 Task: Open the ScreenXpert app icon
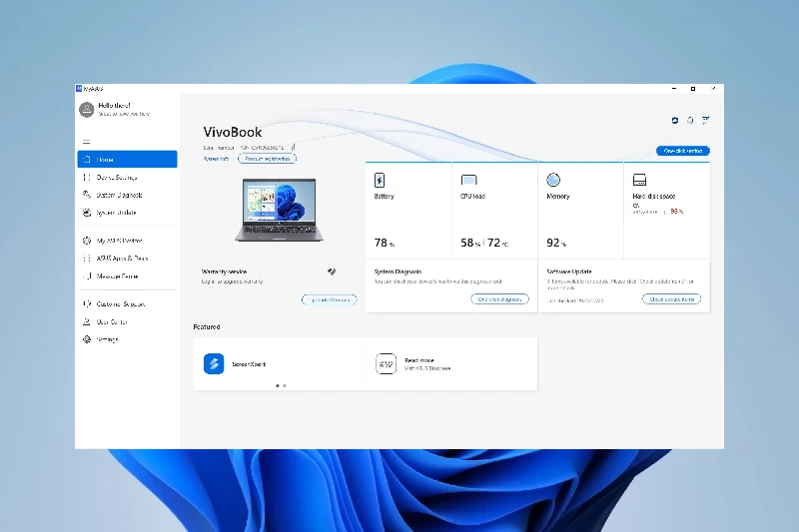[214, 364]
